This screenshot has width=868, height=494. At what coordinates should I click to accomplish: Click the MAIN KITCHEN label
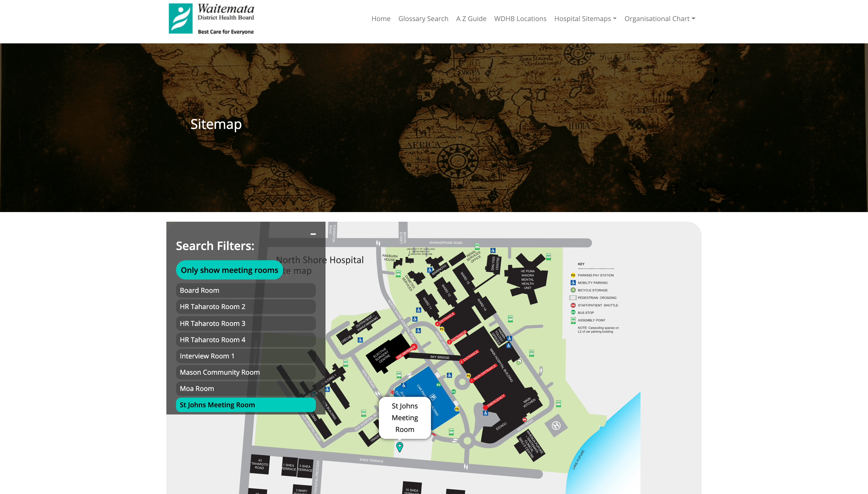pyautogui.click(x=529, y=402)
